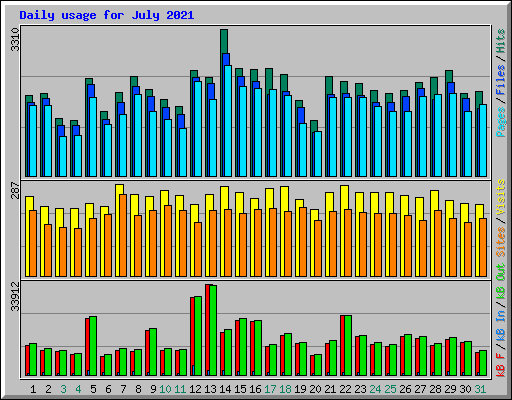Click day 10 on the x-axis

click(165, 389)
